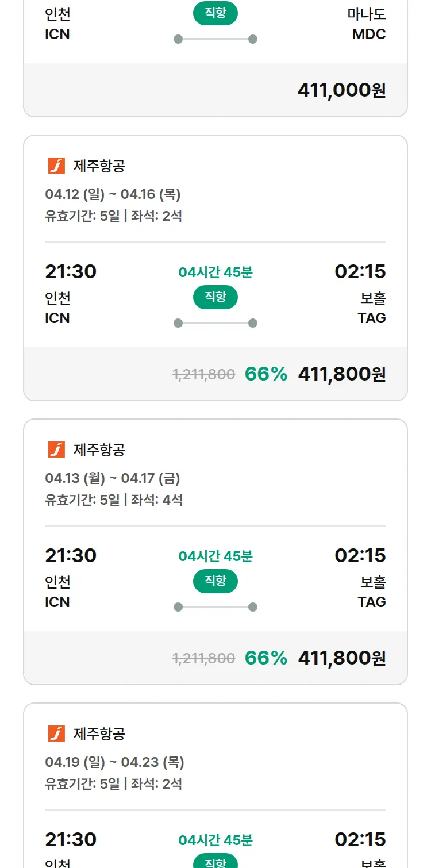Select the 411,000원 price for Manado
Screen dimensions: 431x868
pos(341,90)
